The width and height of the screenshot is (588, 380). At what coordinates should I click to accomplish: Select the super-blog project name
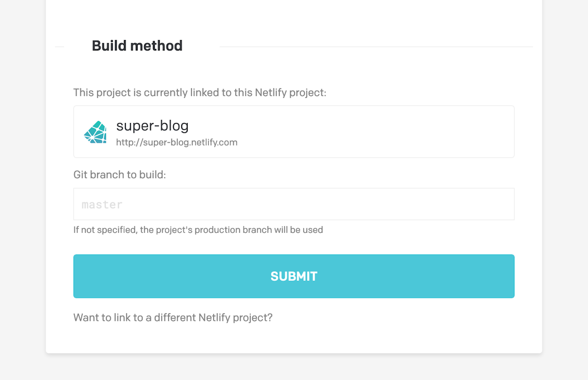[152, 126]
